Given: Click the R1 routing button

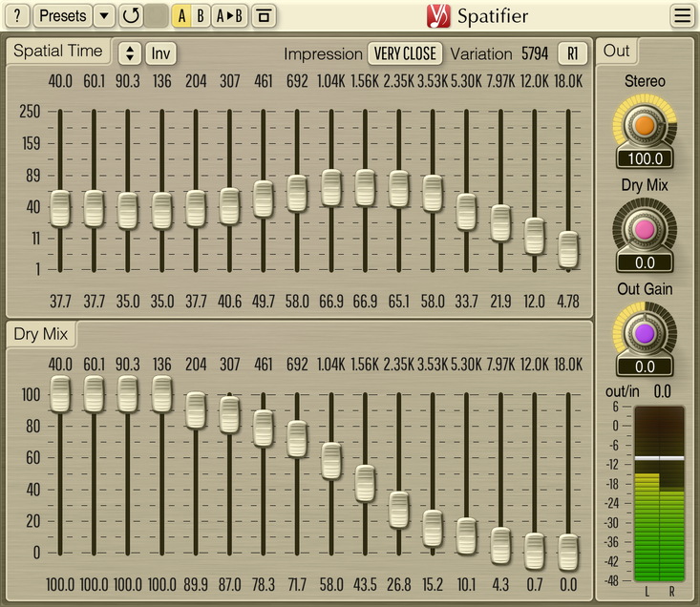Looking at the screenshot, I should pyautogui.click(x=573, y=53).
